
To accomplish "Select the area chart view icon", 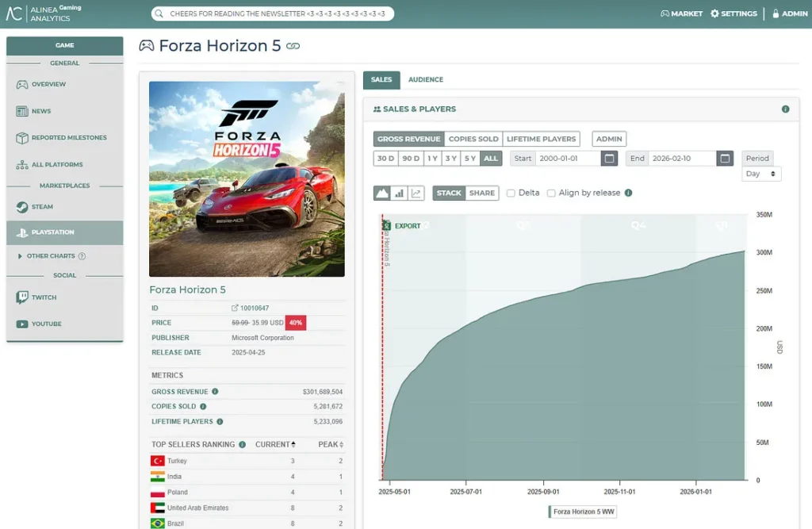I will [382, 193].
